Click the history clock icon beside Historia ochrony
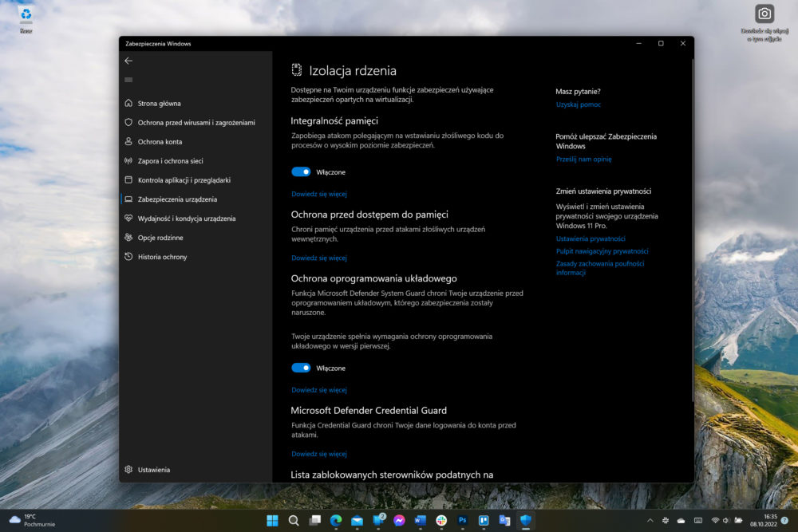This screenshot has height=532, width=798. click(x=128, y=257)
